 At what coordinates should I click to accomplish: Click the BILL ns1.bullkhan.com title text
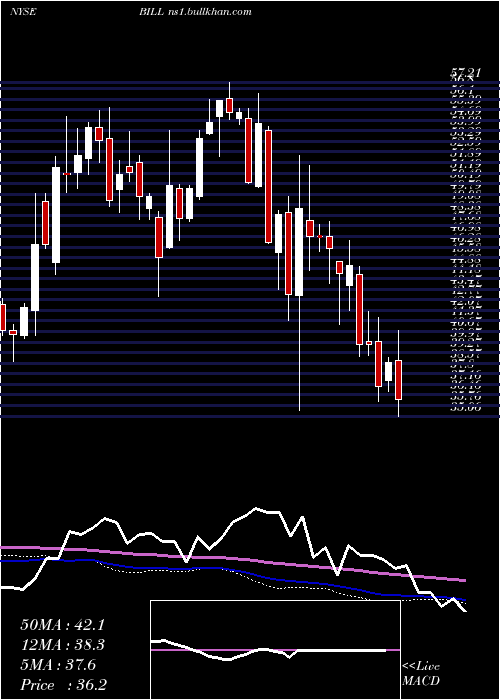click(x=195, y=12)
